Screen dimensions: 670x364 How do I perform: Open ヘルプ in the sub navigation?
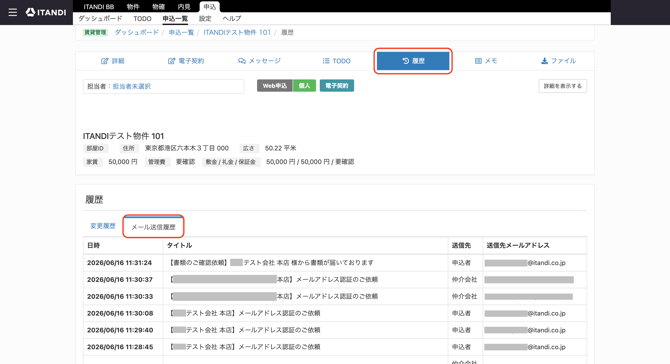(232, 18)
